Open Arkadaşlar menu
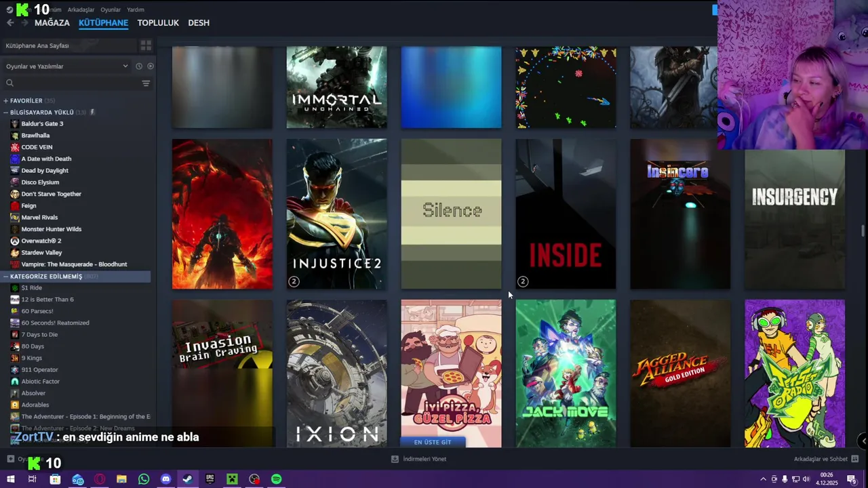Viewport: 868px width, 488px height. pos(81,9)
